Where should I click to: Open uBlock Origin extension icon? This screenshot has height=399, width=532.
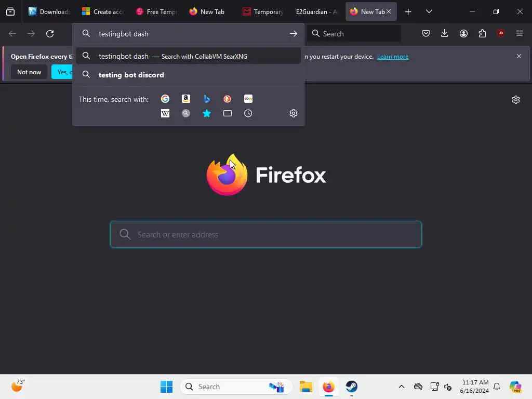click(x=500, y=33)
